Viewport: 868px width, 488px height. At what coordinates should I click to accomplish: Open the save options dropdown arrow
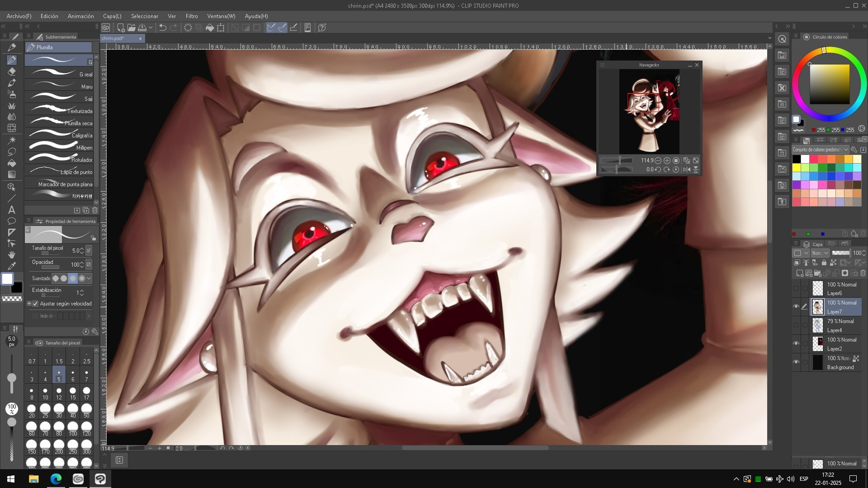pos(151,28)
